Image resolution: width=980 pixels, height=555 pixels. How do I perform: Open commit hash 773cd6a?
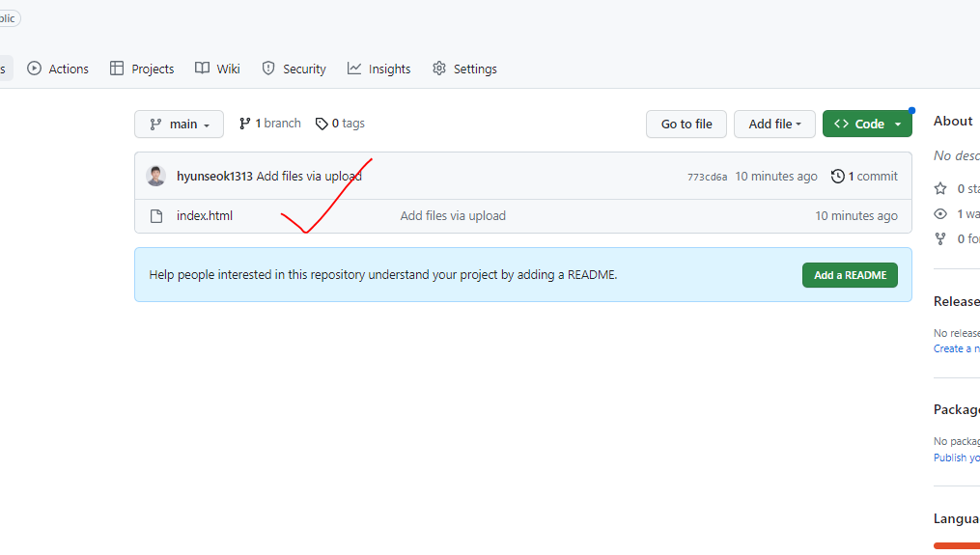[707, 177]
